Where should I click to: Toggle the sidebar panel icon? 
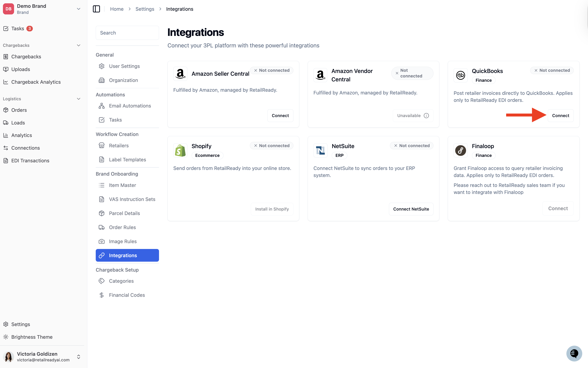click(97, 9)
